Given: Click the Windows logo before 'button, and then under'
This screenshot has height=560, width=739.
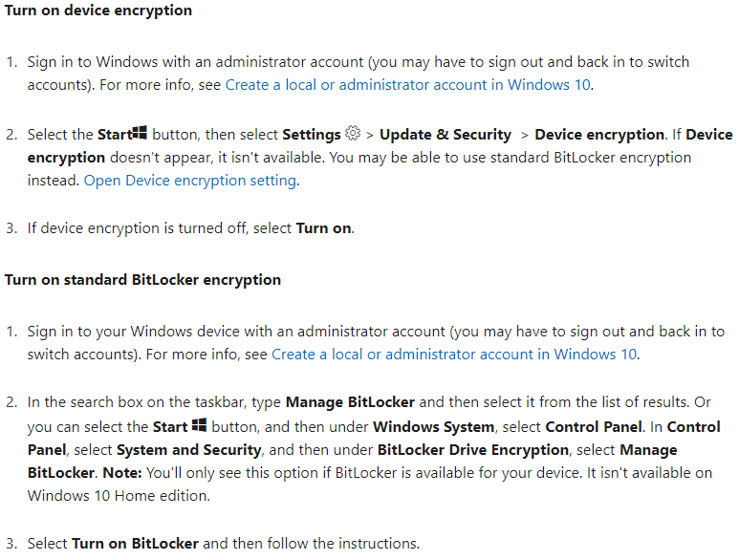Looking at the screenshot, I should pos(200,425).
